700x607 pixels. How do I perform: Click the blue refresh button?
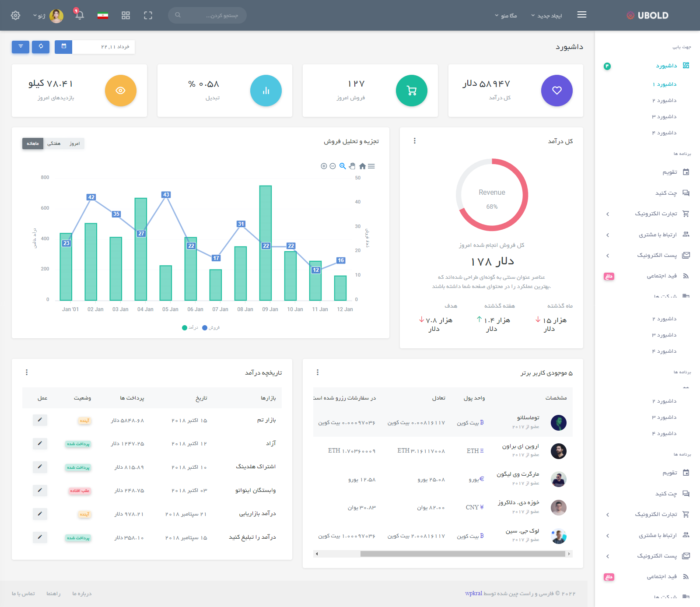click(41, 46)
